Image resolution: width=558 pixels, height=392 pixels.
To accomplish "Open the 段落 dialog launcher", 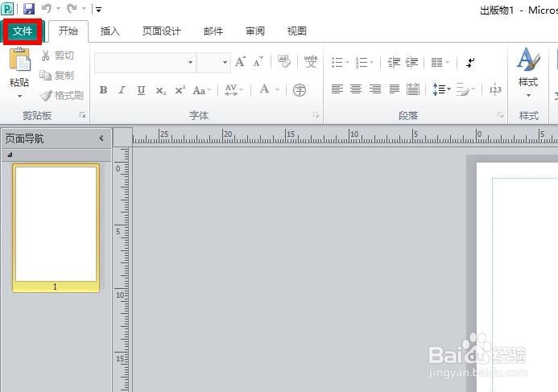I will click(501, 115).
